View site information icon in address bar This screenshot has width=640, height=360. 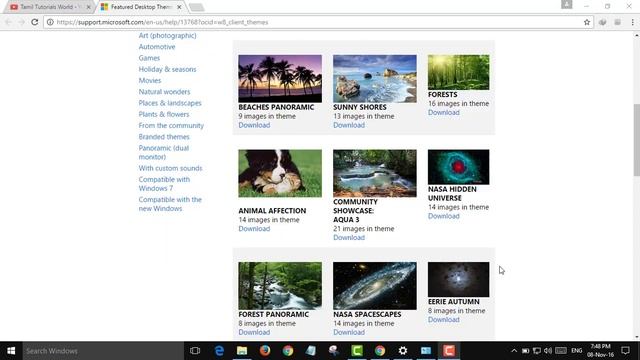[50, 22]
